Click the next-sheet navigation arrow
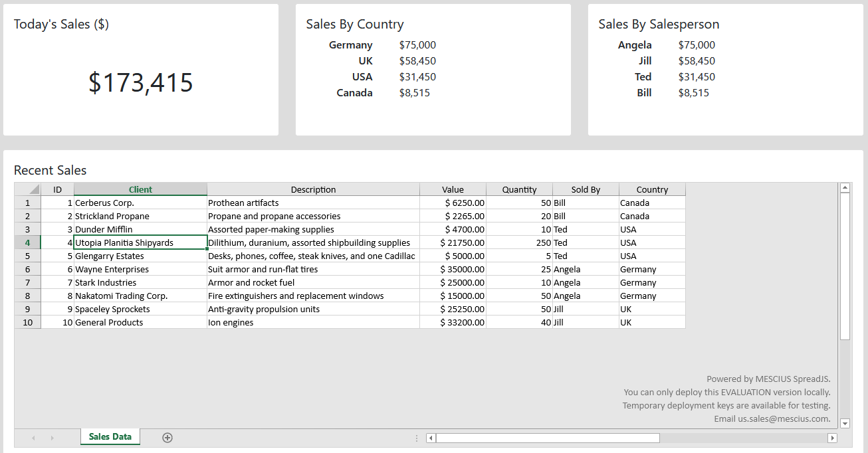868x453 pixels. pyautogui.click(x=52, y=437)
